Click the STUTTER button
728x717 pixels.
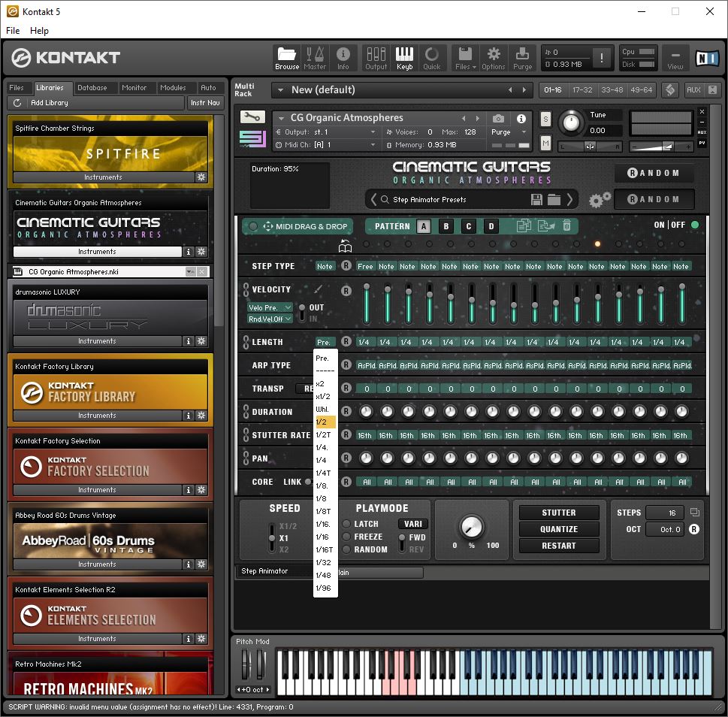click(x=558, y=513)
